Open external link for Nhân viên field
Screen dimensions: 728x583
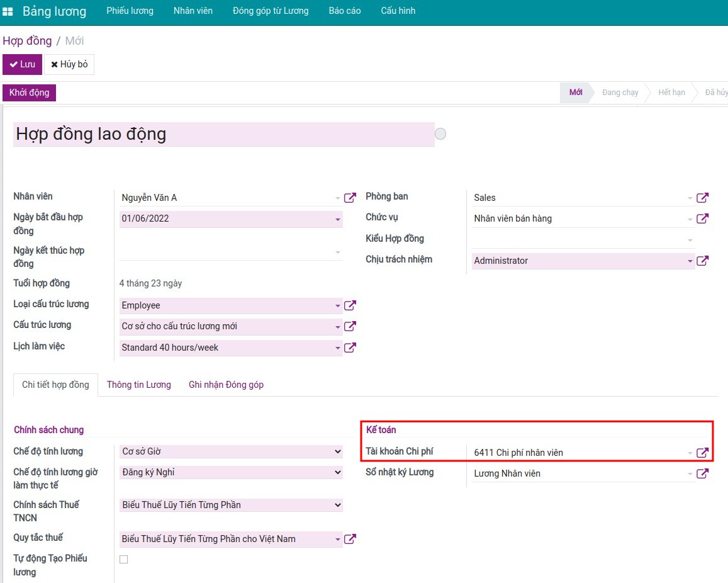350,198
